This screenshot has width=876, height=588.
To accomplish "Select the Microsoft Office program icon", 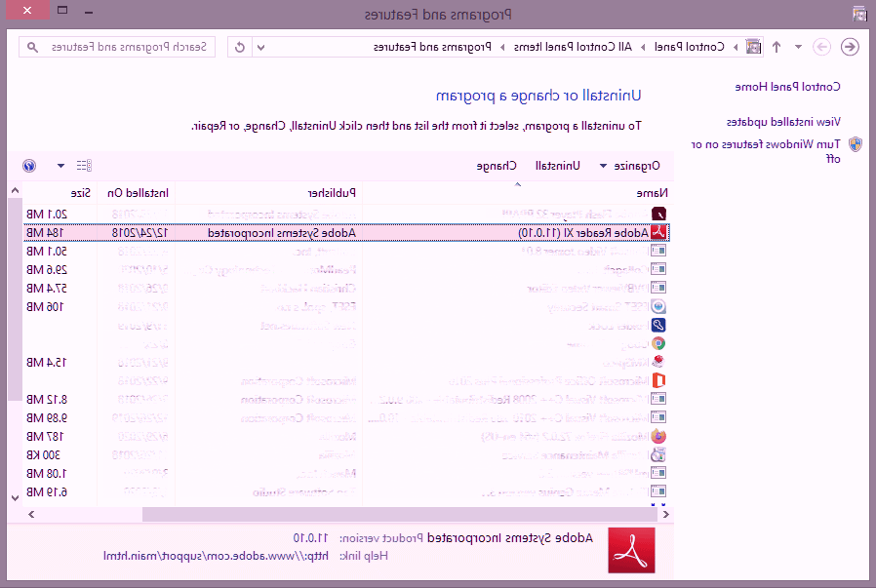I will (x=658, y=380).
